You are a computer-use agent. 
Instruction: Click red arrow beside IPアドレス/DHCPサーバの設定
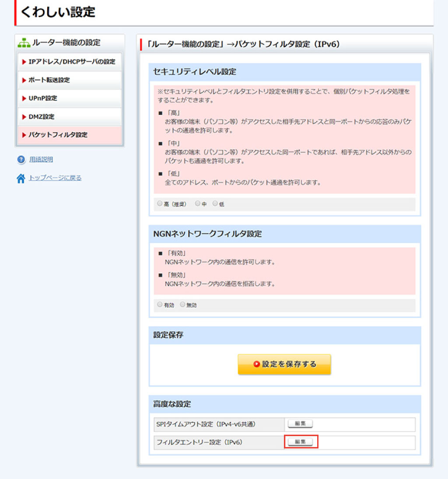24,62
